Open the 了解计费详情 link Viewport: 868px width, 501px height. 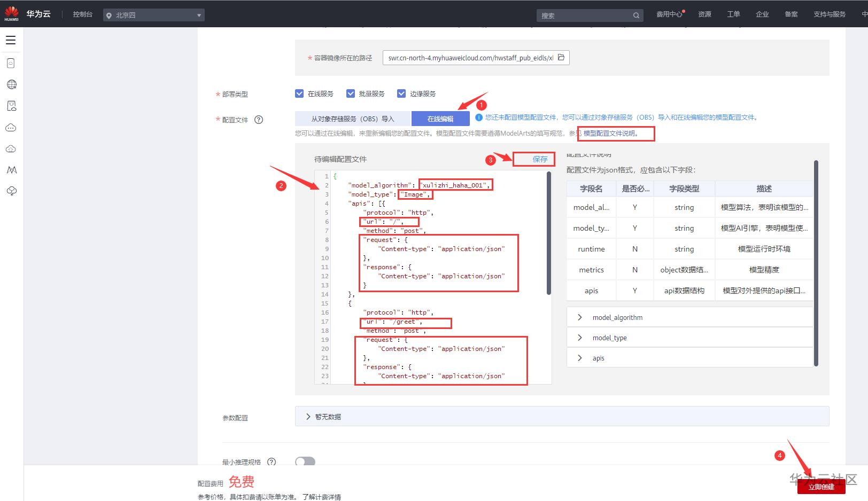(x=321, y=497)
